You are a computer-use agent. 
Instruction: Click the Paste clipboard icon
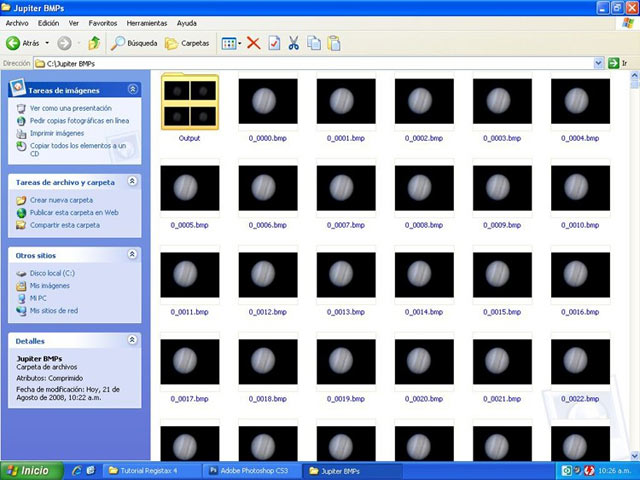click(334, 43)
